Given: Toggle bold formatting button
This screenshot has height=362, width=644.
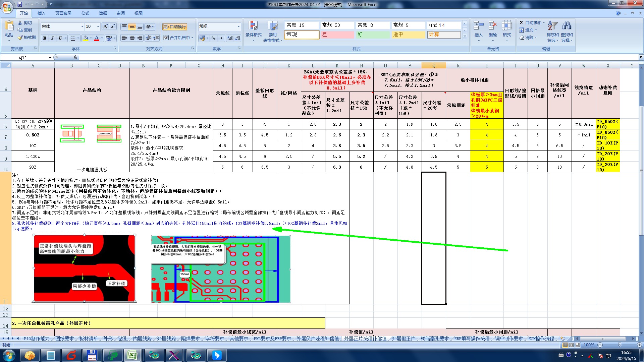Looking at the screenshot, I should [x=45, y=38].
